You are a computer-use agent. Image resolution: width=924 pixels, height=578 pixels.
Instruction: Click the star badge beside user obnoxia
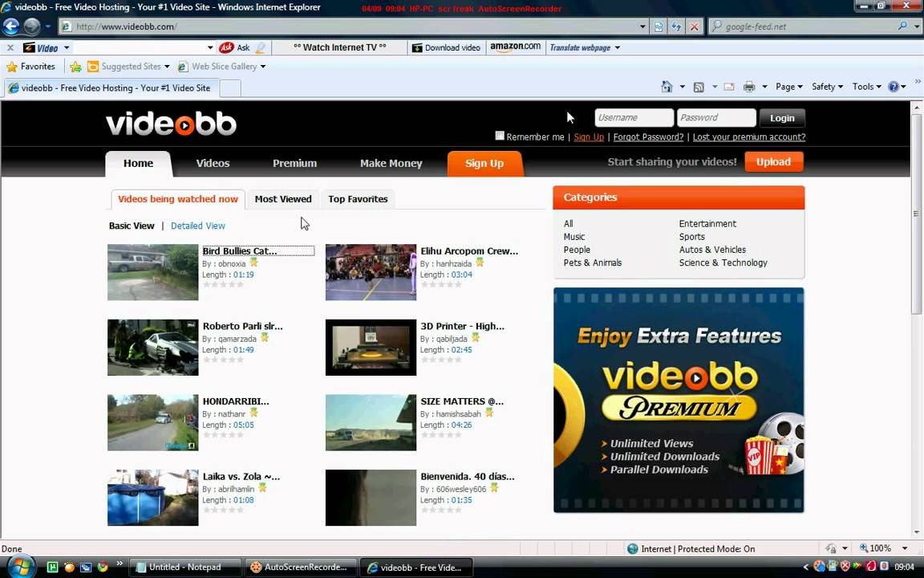[x=254, y=263]
